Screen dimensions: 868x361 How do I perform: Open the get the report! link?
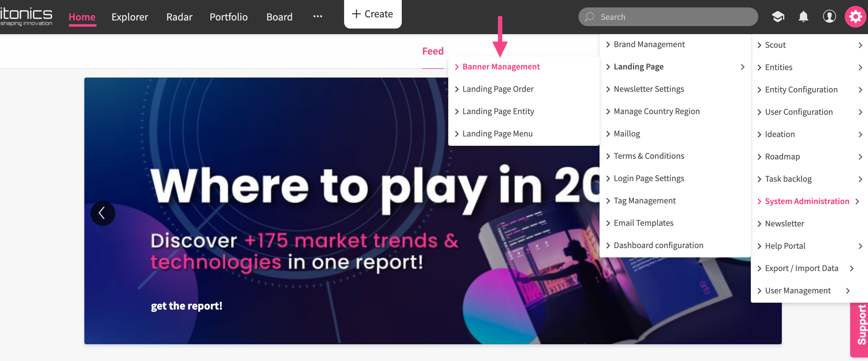pos(186,305)
